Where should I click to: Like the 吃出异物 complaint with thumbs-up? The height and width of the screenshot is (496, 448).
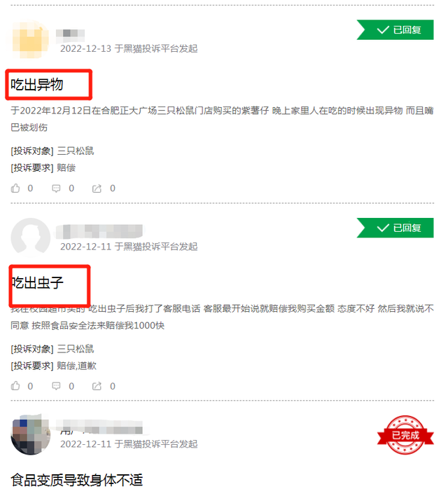[x=15, y=188]
